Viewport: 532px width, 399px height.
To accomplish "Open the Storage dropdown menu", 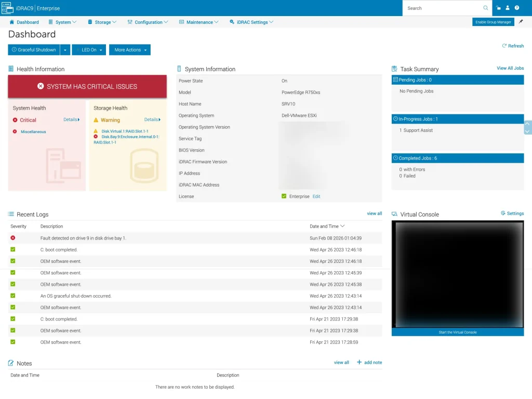I will coord(102,22).
